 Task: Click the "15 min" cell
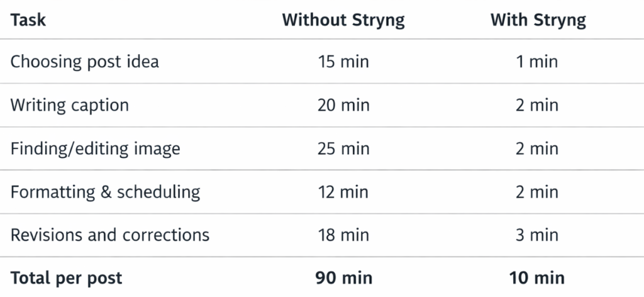click(x=343, y=62)
